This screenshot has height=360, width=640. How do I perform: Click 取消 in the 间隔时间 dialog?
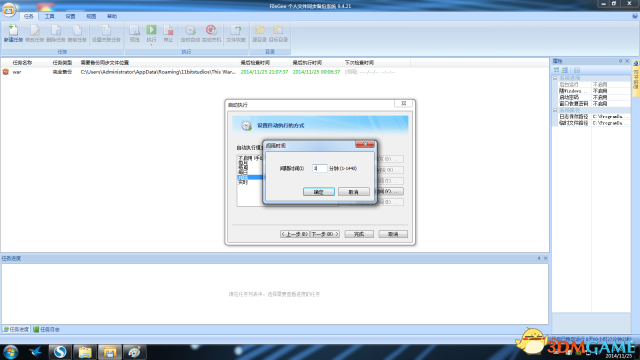tap(353, 192)
